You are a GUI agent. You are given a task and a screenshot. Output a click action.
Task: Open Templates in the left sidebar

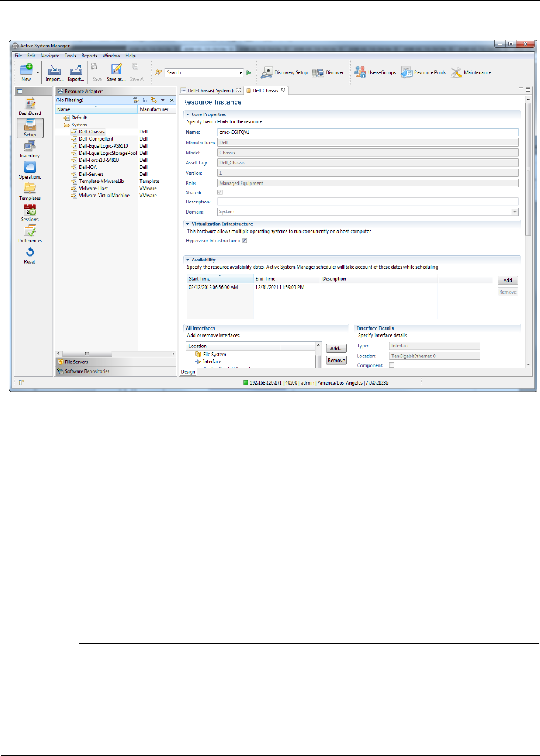[30, 192]
